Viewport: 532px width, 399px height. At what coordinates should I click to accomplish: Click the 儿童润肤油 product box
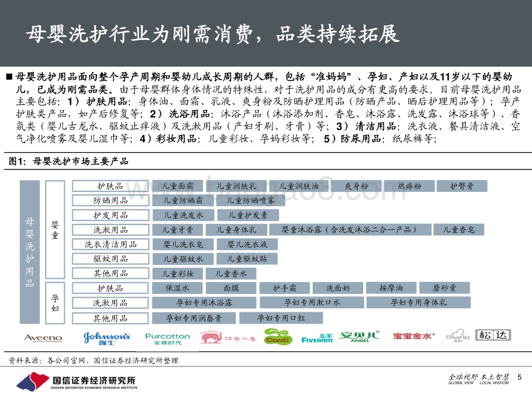(x=298, y=186)
